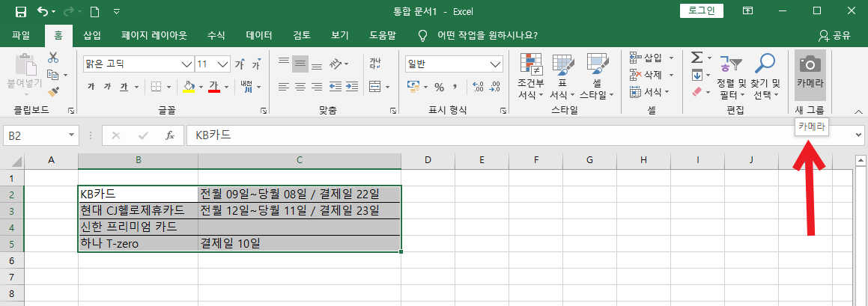Click the phonetic guide (내천) icon

tap(247, 86)
